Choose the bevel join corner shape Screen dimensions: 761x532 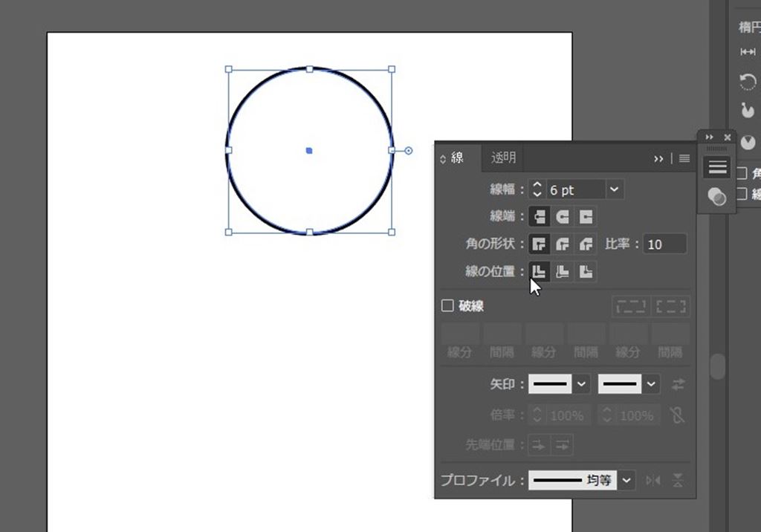coord(586,244)
